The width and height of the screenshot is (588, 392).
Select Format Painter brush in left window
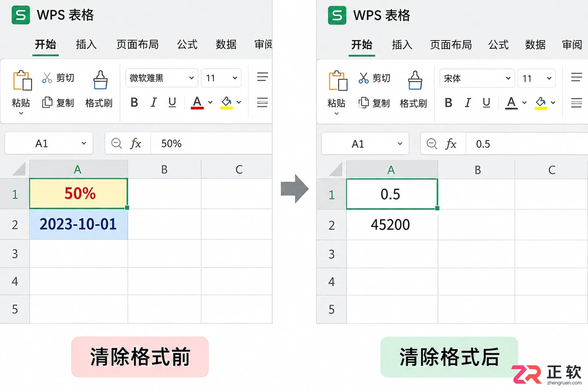(100, 80)
